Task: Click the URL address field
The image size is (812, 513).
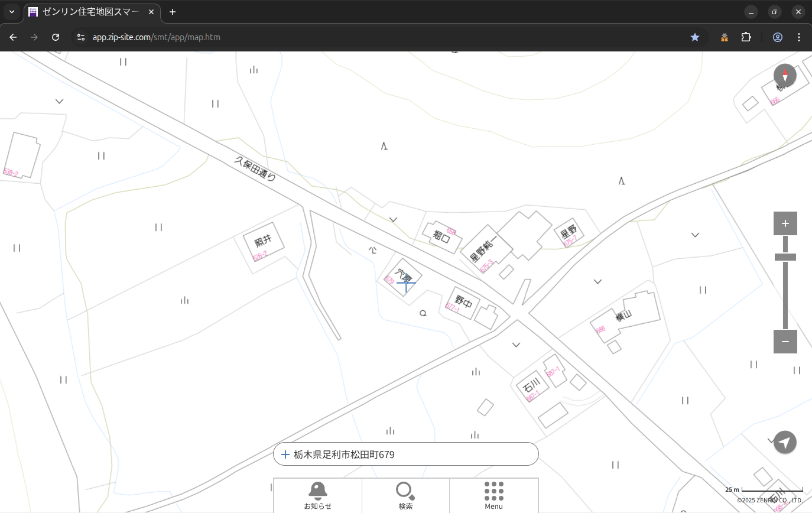Action: pos(355,37)
